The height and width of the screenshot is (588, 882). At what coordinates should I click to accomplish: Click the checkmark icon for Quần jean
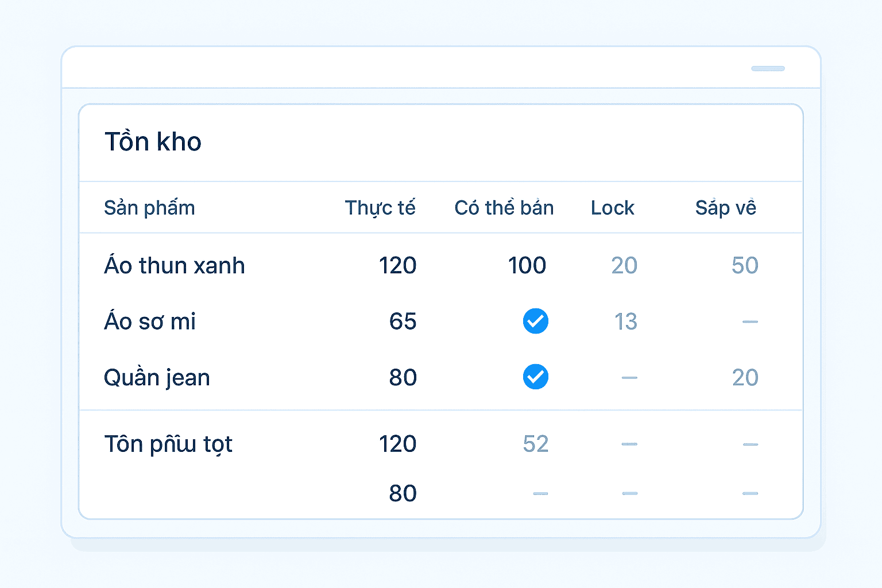[x=535, y=377]
